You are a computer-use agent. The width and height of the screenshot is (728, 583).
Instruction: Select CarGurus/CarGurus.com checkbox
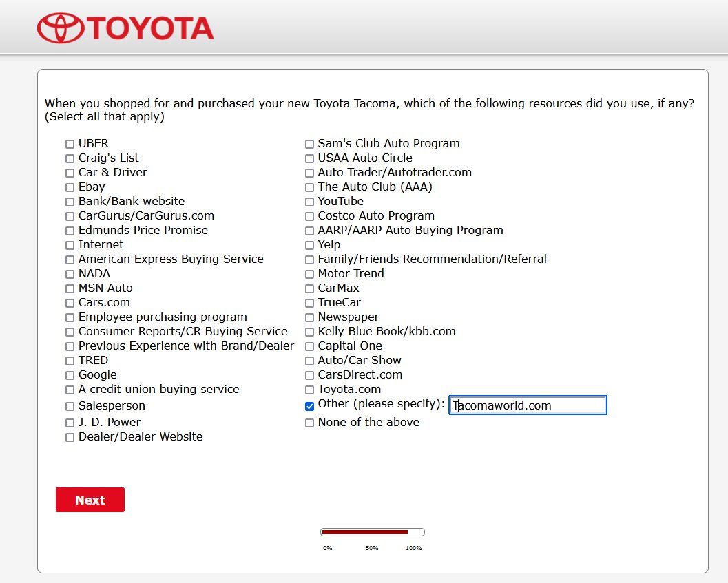70,216
